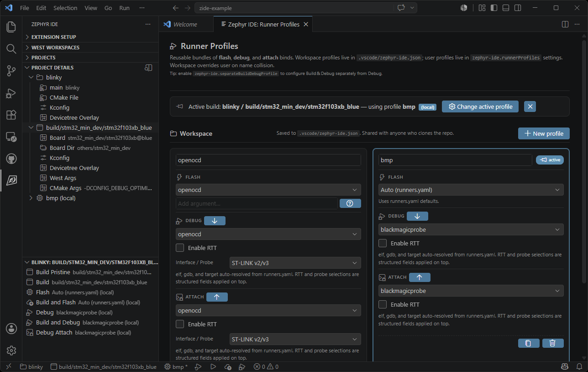Expand the bmp (local) tree item
The height and width of the screenshot is (372, 588).
[x=31, y=198]
